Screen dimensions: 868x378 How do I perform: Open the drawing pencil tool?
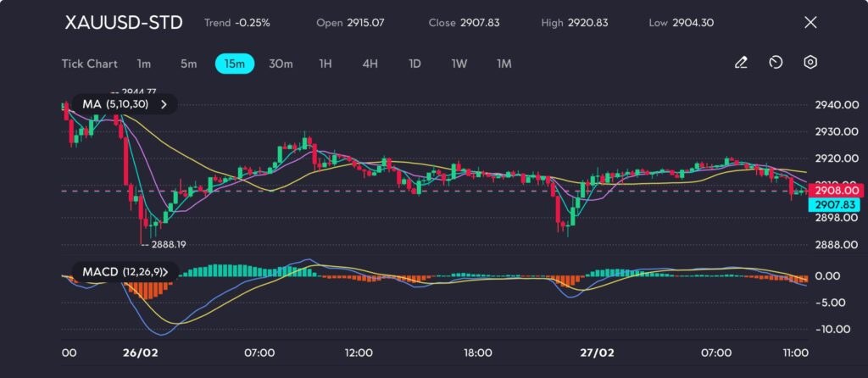(x=741, y=63)
